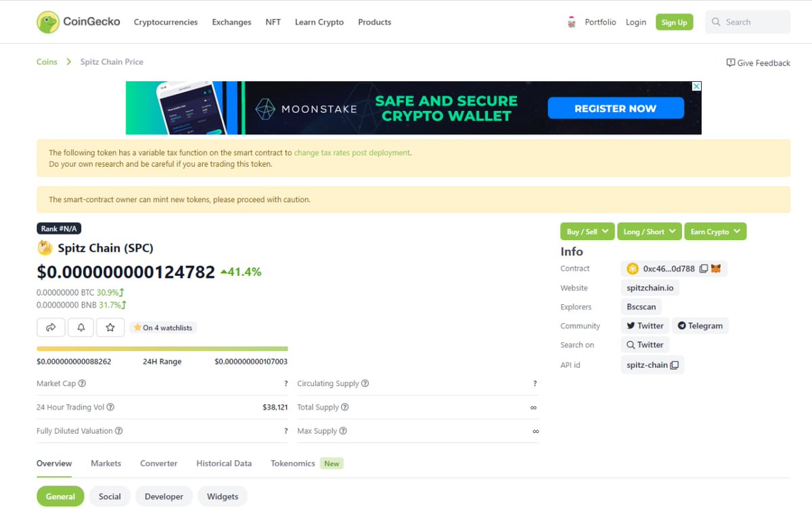This screenshot has width=812, height=516.
Task: Select the Widgets pill button
Action: click(x=223, y=496)
